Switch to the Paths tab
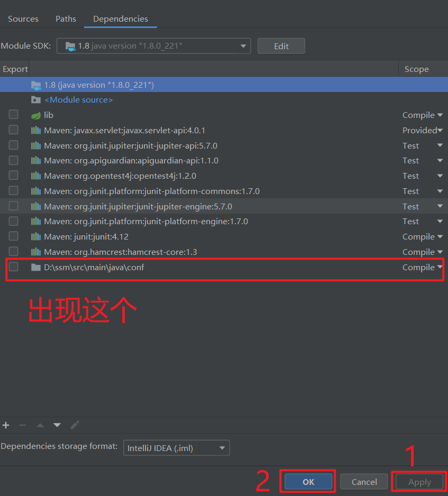Screen dimensions: 448x496 tap(66, 19)
